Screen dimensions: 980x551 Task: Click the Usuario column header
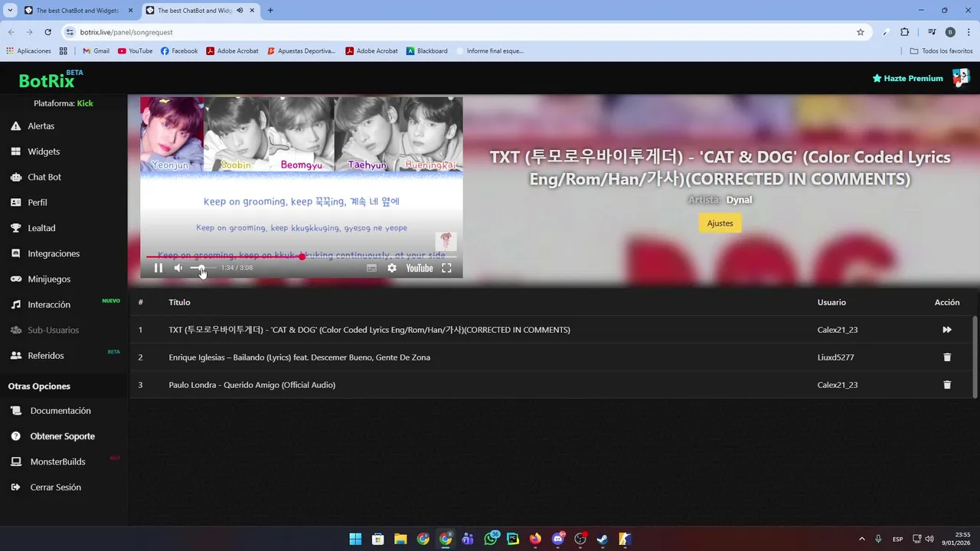click(831, 302)
